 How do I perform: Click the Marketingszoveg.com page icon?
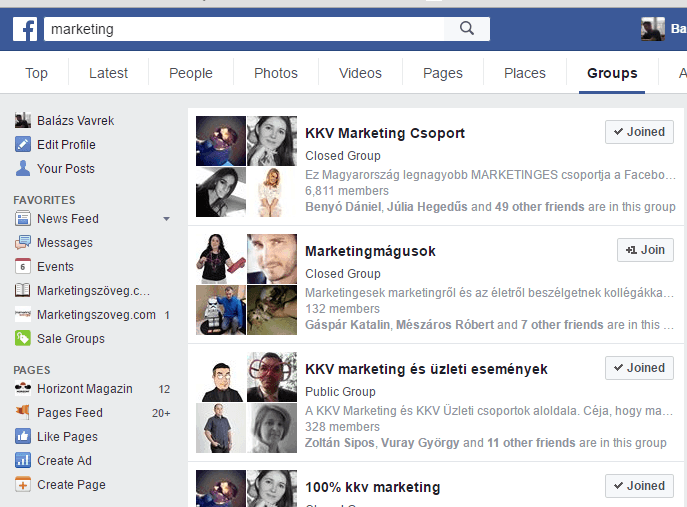[23, 315]
